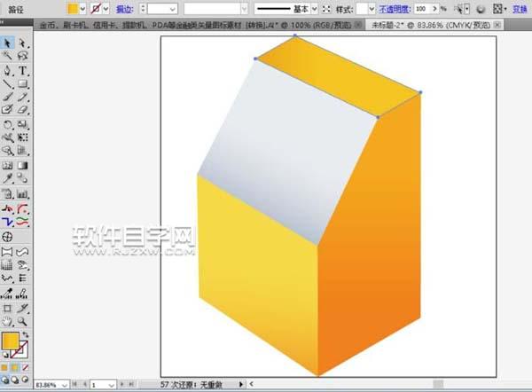Select the Artboard tool
The width and height of the screenshot is (532, 392).
7,309
